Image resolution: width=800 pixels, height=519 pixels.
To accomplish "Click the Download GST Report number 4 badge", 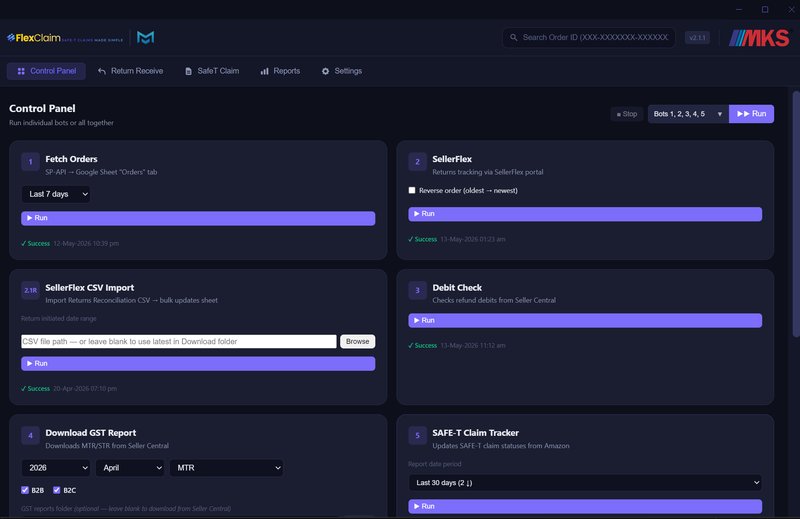I will point(31,435).
